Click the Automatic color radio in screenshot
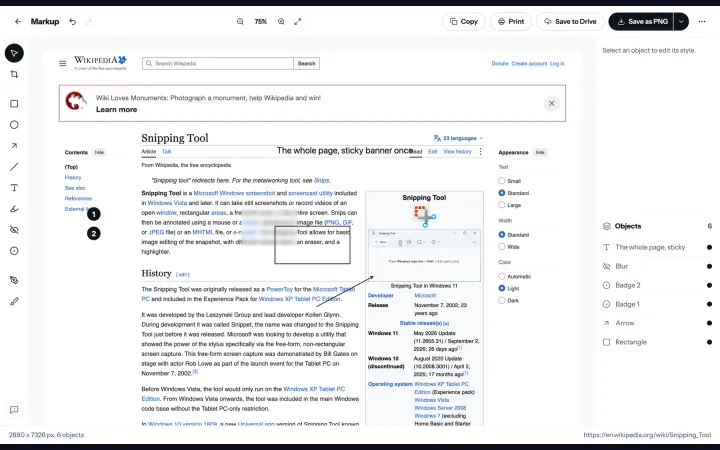 coord(502,276)
